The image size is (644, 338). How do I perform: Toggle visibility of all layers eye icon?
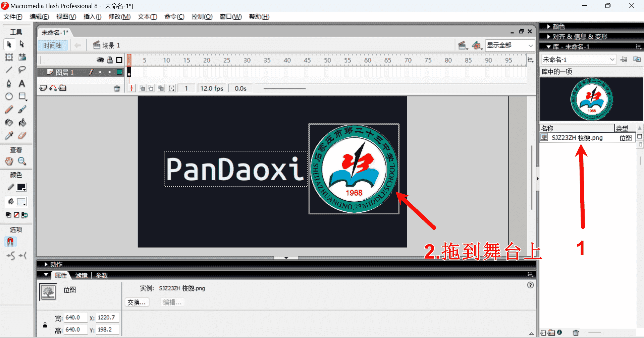click(100, 60)
